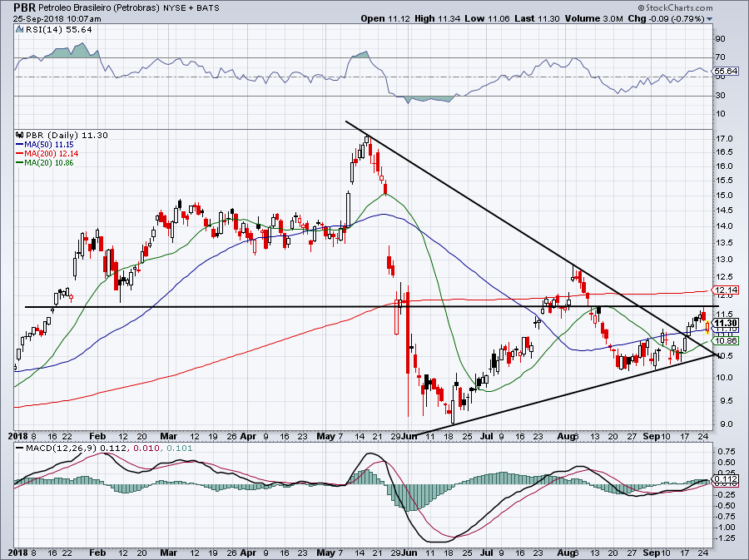Click the -1.25 label on the MACD axis
This screenshot has height=560, width=749.
[x=725, y=538]
